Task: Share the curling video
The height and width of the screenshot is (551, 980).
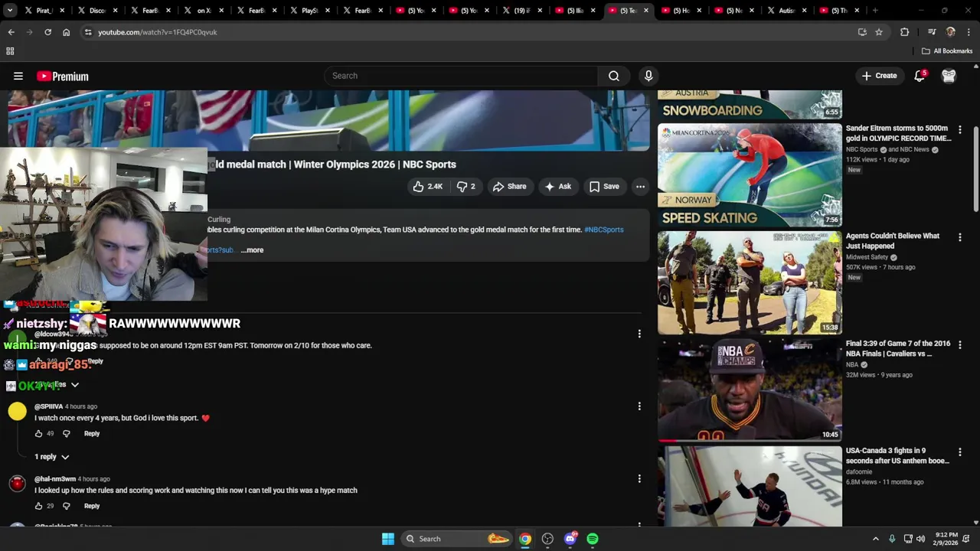Action: coord(509,186)
